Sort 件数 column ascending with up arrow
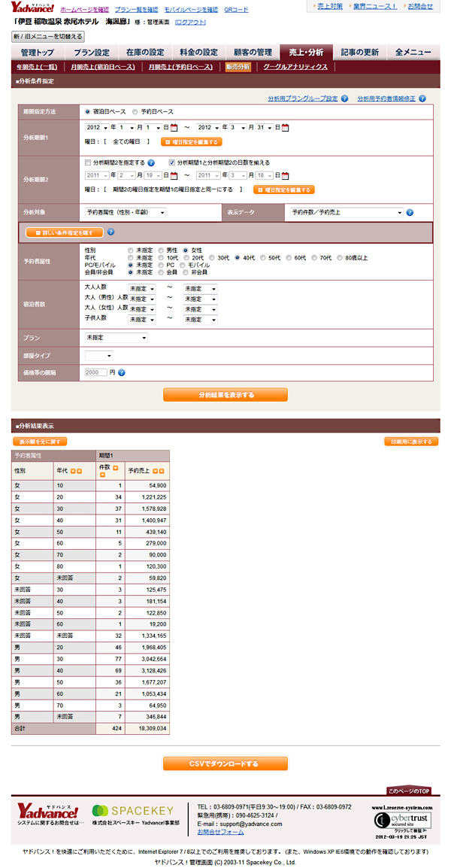The width and height of the screenshot is (451, 868). [x=101, y=475]
